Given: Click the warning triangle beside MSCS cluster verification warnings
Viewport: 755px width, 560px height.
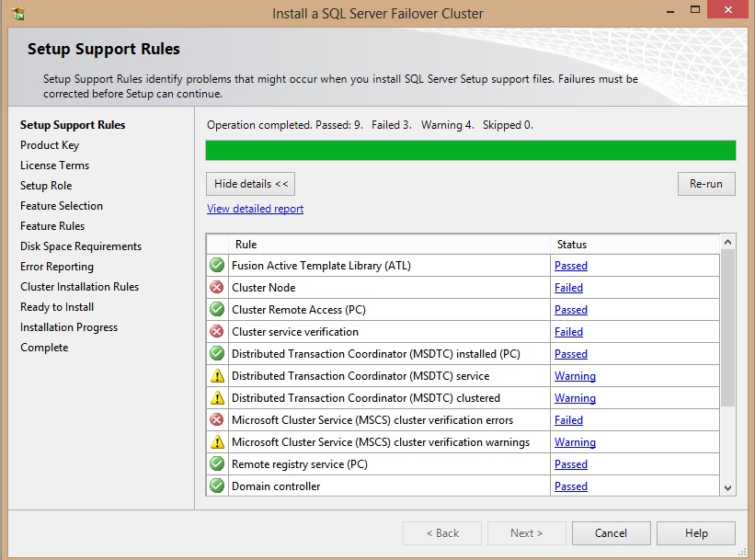Looking at the screenshot, I should click(217, 442).
